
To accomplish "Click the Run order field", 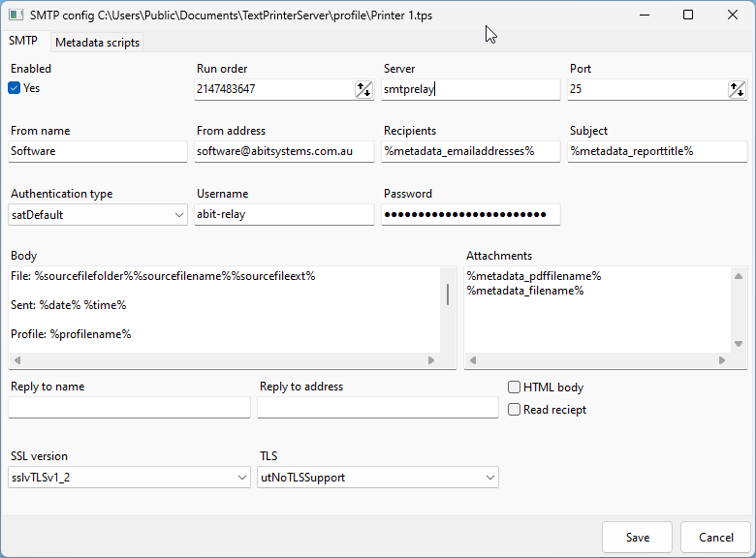I will tap(275, 89).
